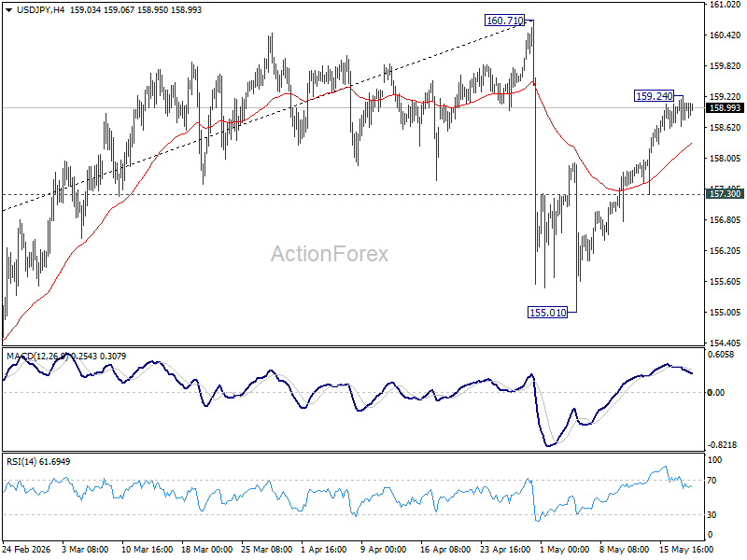Screen dimensions: 747x560
Task: Select the 10 Mar 16:00 time label
Action: (148, 550)
